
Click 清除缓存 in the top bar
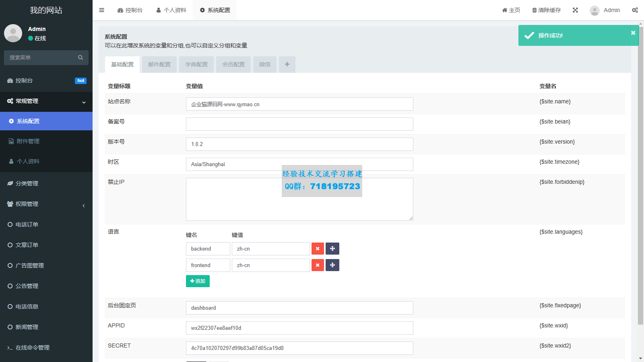coord(546,10)
